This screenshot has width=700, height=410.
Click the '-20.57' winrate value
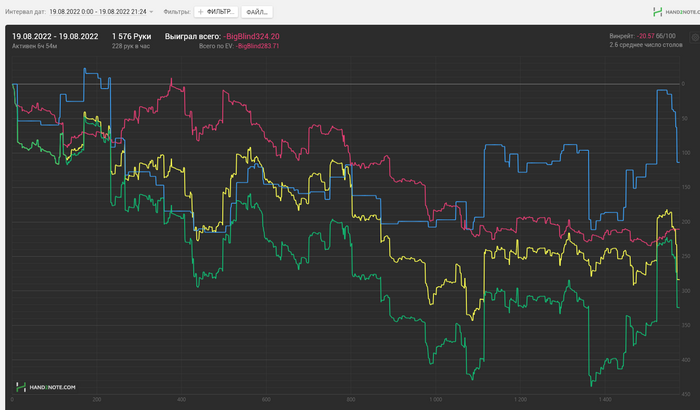click(x=645, y=36)
